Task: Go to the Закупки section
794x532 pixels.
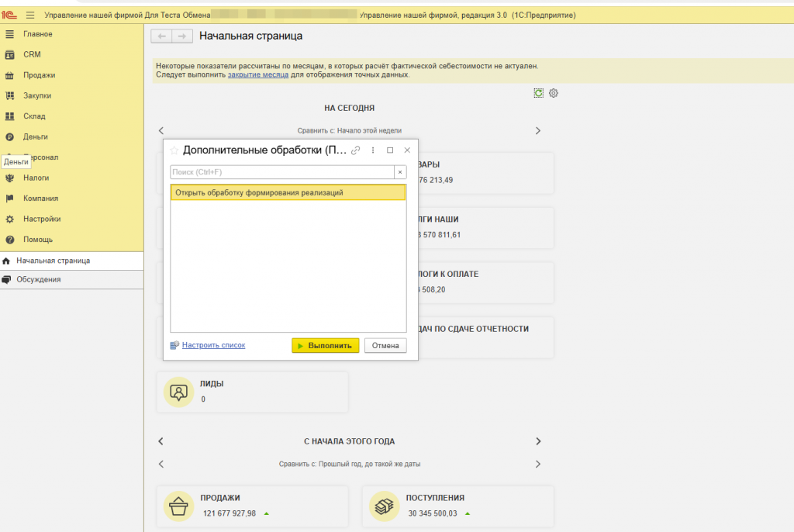Action: tap(37, 95)
